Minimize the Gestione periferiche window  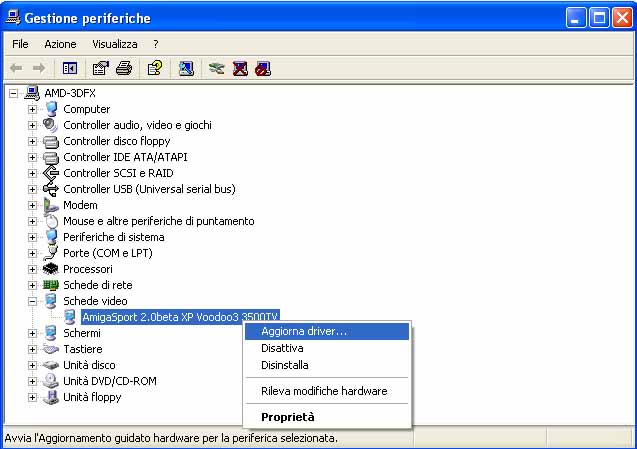576,18
